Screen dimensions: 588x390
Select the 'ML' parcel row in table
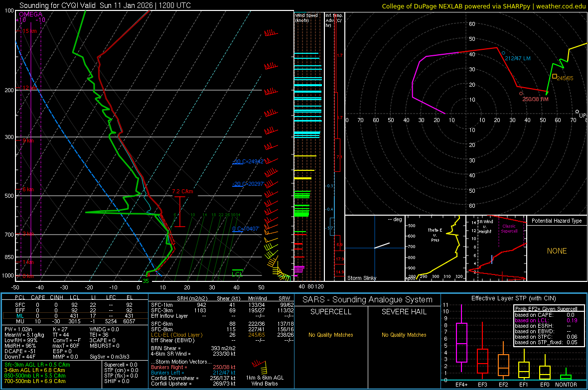pyautogui.click(x=75, y=316)
